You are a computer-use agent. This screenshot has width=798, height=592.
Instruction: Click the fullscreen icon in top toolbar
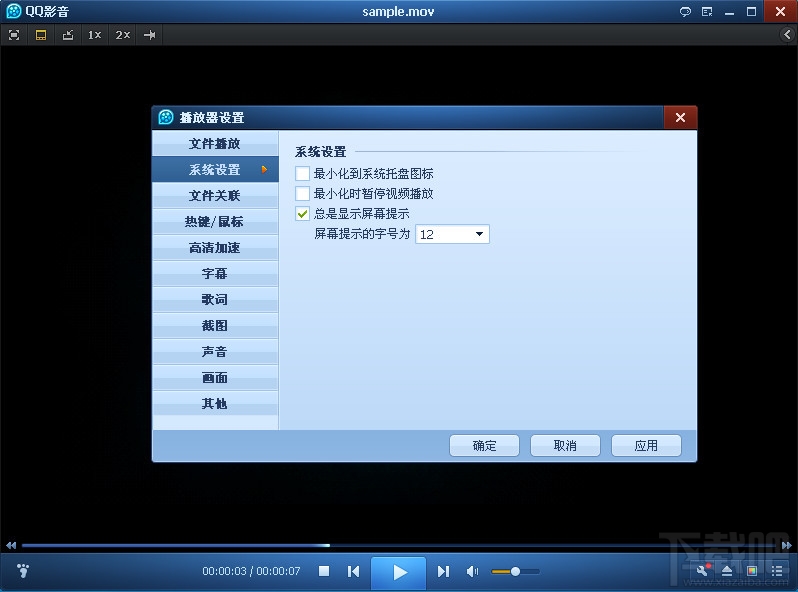[x=14, y=35]
